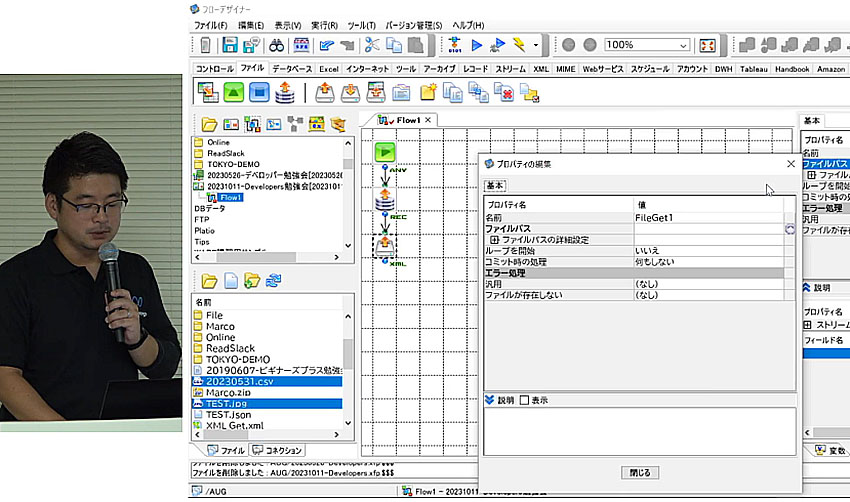Open the ファイル(F) menu
The height and width of the screenshot is (502, 850).
[211, 25]
